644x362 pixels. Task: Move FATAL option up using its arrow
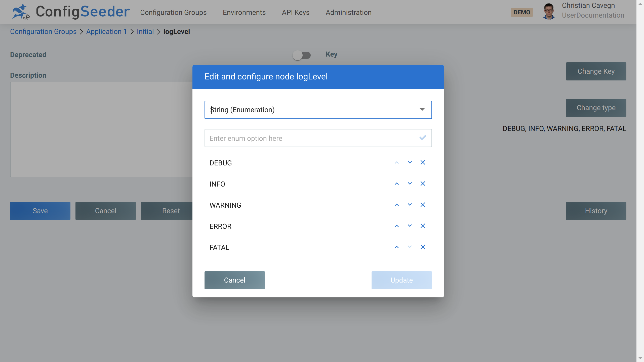pos(396,247)
